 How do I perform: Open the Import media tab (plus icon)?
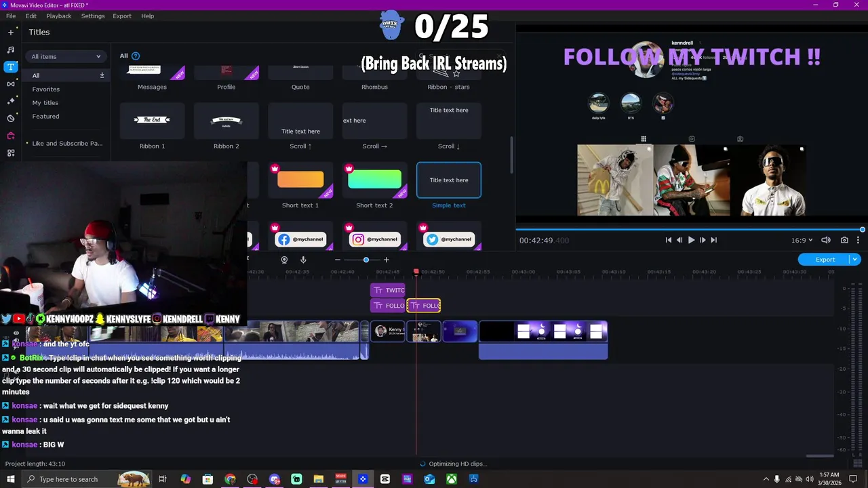point(10,32)
